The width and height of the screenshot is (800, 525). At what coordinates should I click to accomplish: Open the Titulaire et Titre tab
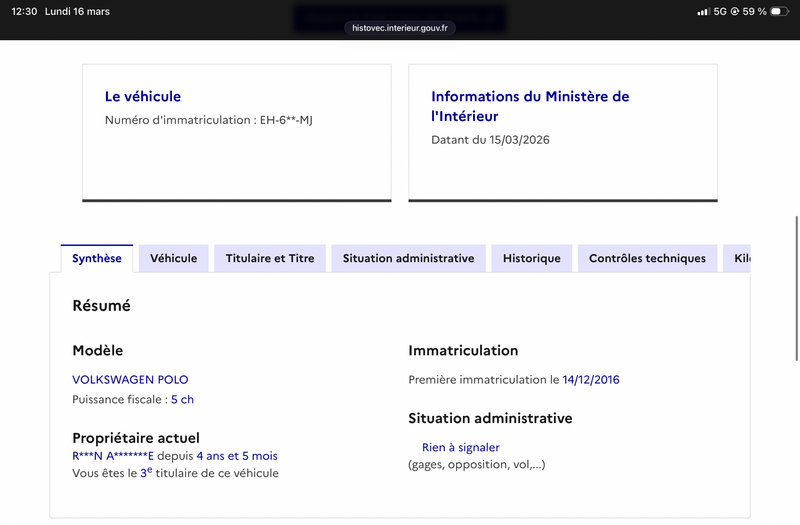(x=270, y=258)
